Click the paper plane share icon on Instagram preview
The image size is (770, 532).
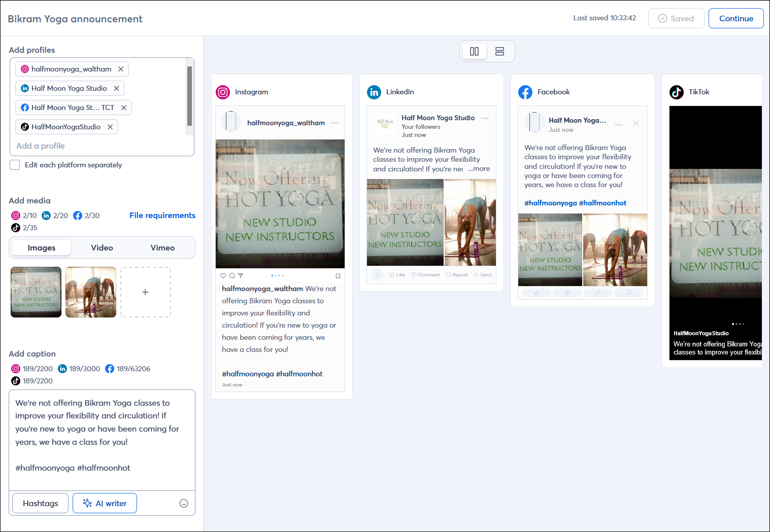point(240,275)
